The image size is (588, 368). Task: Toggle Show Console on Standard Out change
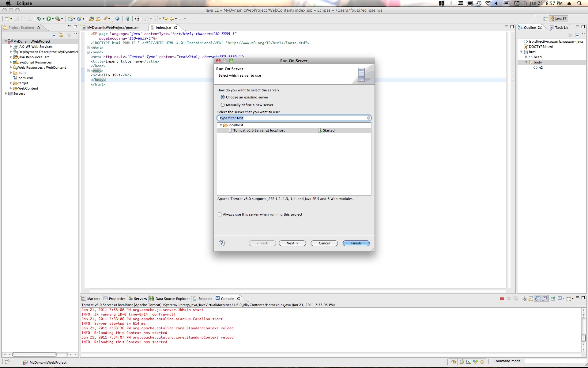[537, 298]
